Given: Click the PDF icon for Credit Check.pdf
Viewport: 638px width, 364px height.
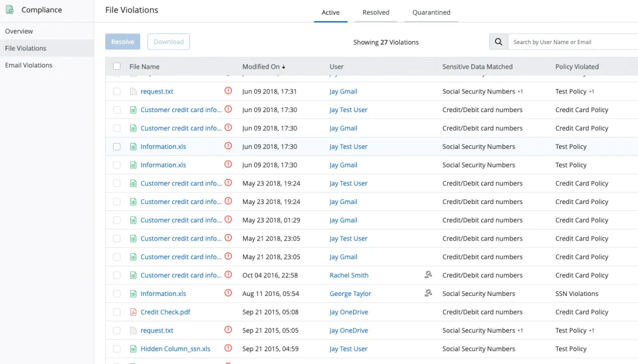Looking at the screenshot, I should click(x=133, y=312).
